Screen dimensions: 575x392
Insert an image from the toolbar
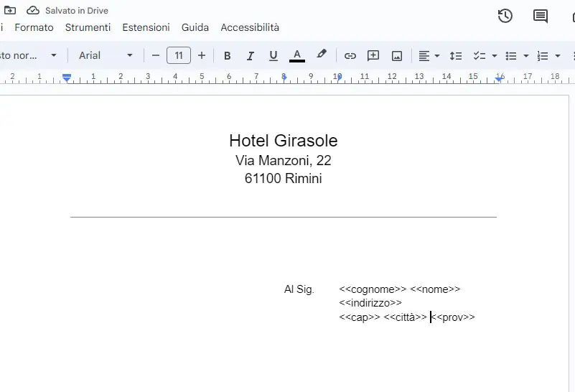(x=397, y=56)
